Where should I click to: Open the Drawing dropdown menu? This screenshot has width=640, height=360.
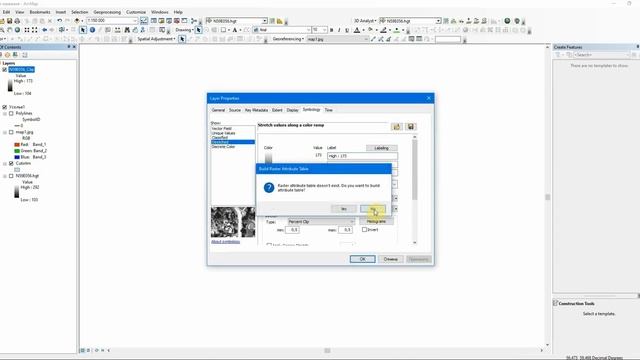coord(184,30)
